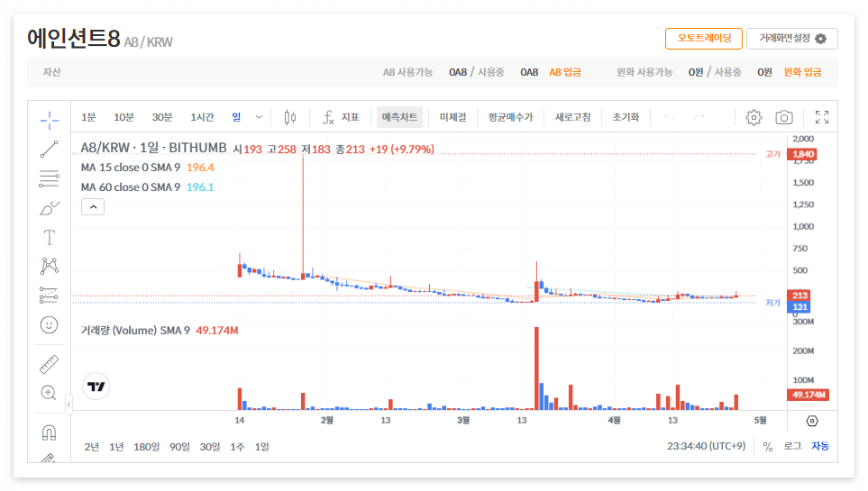Select the trend line drawing tool
Viewport: 868px width, 491px height.
(50, 149)
